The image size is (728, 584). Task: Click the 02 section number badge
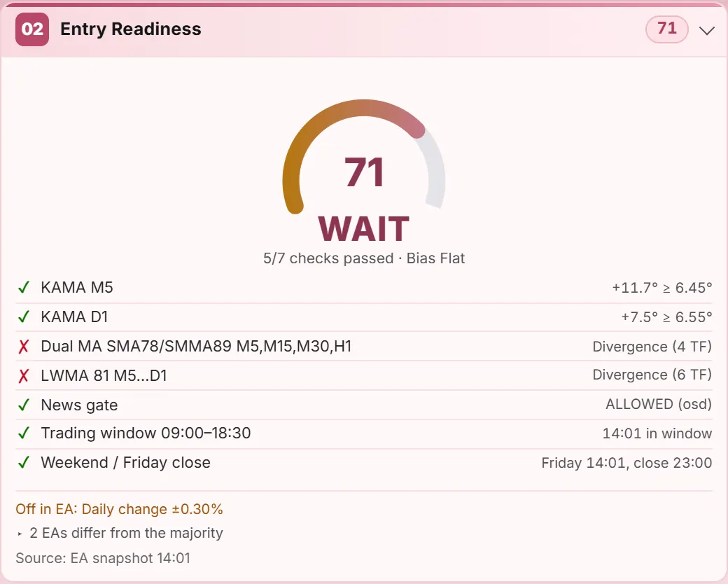(32, 29)
